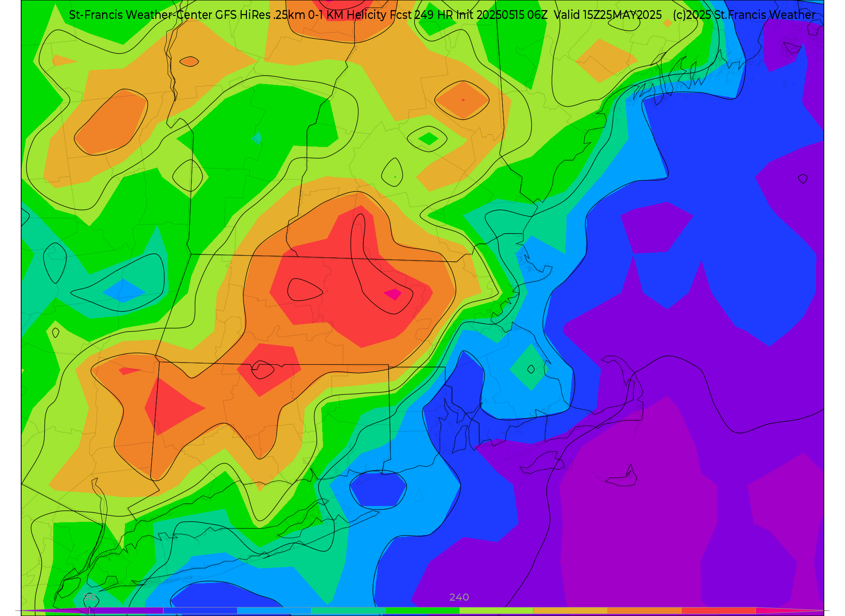
Task: Click the bright green color bar segment
Action: (x=422, y=611)
